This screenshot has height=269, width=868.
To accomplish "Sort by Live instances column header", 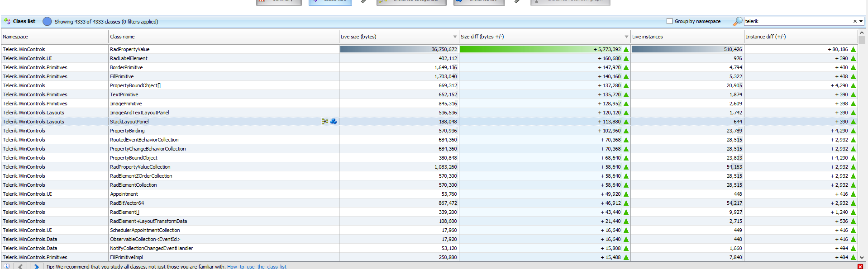I will click(x=687, y=37).
